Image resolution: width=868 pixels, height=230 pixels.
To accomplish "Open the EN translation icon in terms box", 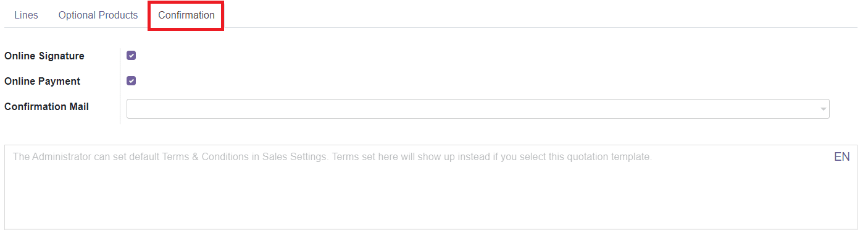I will [x=841, y=157].
